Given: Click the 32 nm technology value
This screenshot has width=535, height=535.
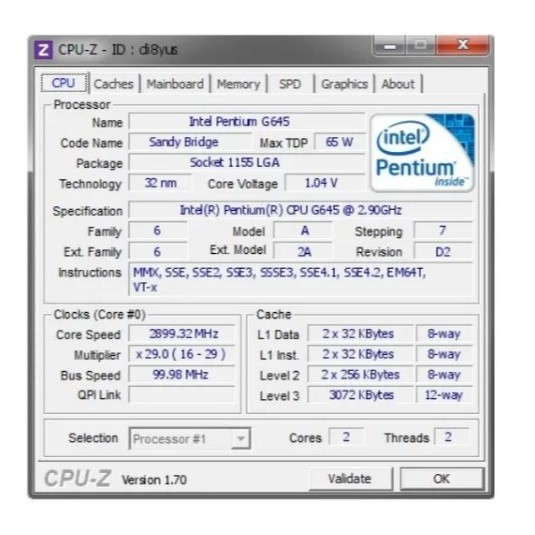Looking at the screenshot, I should [160, 183].
